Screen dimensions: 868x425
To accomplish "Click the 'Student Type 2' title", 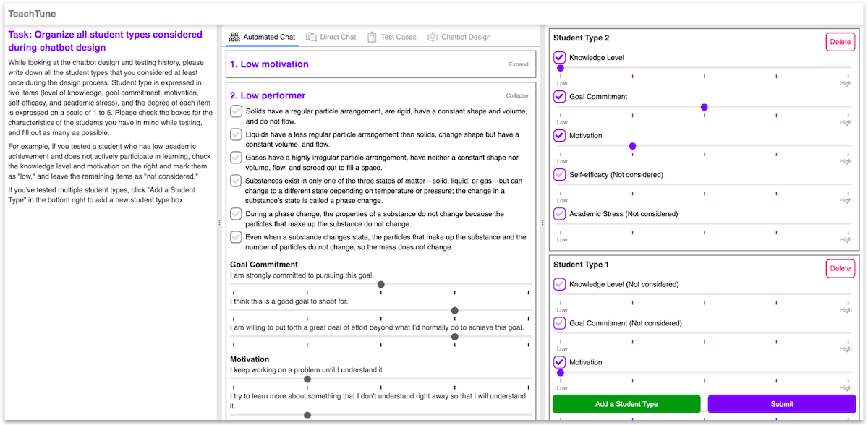I will point(582,38).
